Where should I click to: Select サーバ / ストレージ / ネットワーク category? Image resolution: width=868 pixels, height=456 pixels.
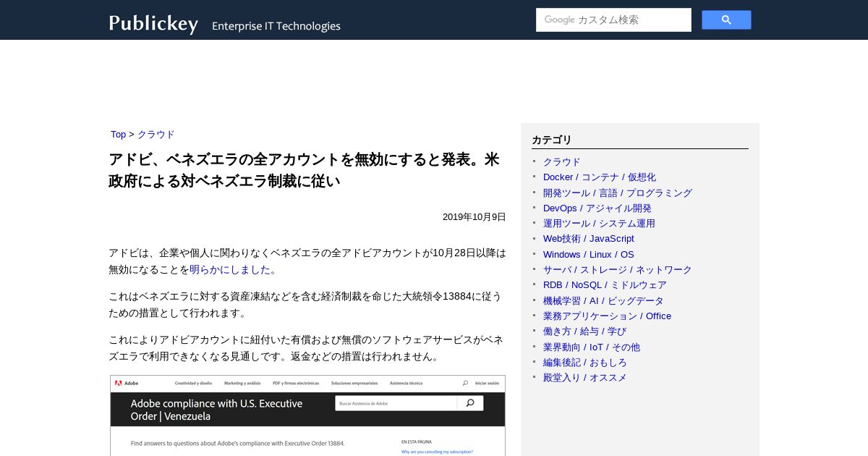pos(618,269)
